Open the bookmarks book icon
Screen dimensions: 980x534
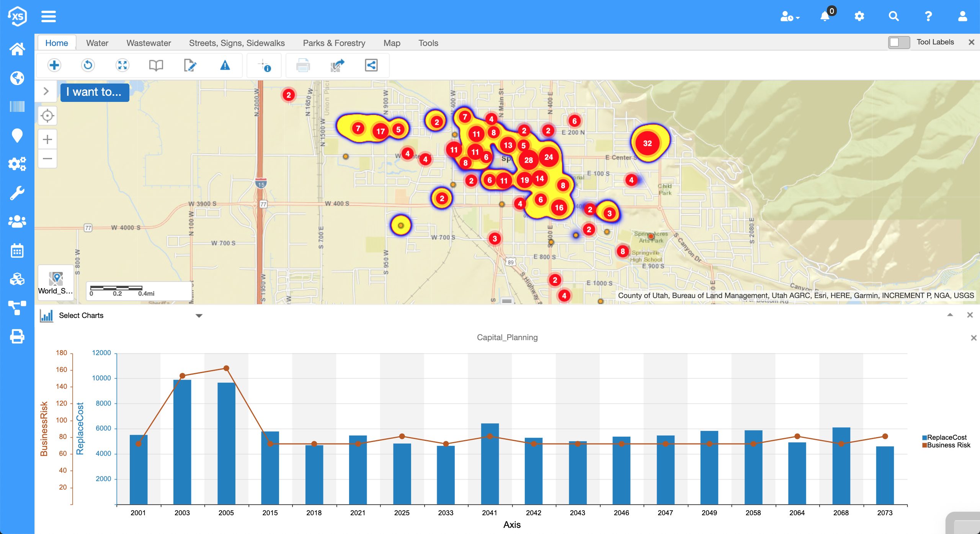(156, 66)
